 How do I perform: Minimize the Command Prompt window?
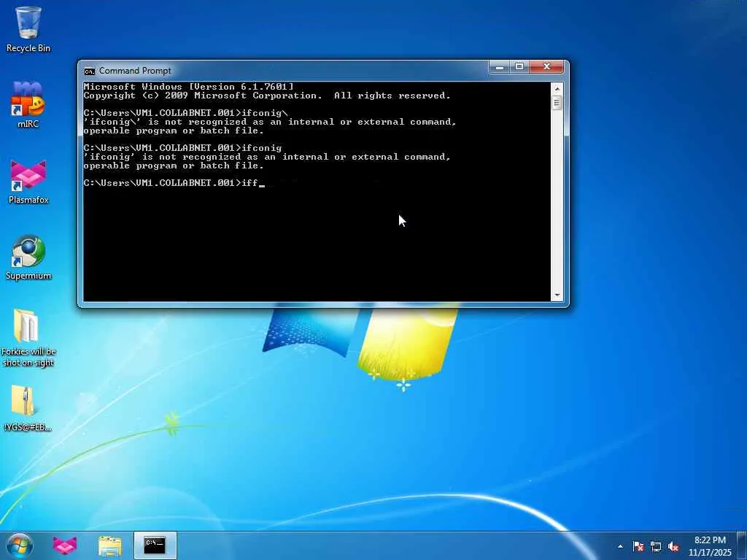click(499, 67)
